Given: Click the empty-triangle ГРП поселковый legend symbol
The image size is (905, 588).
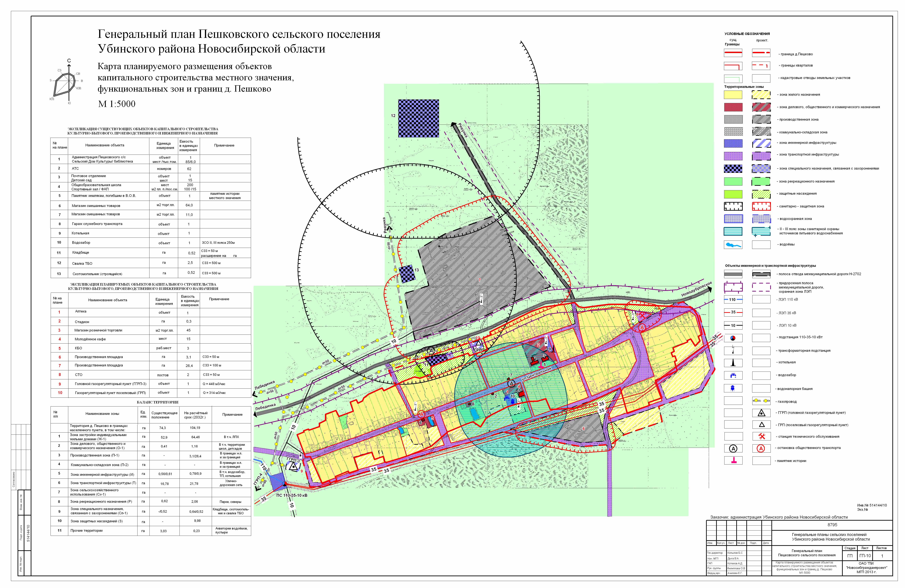Looking at the screenshot, I should pos(761,425).
